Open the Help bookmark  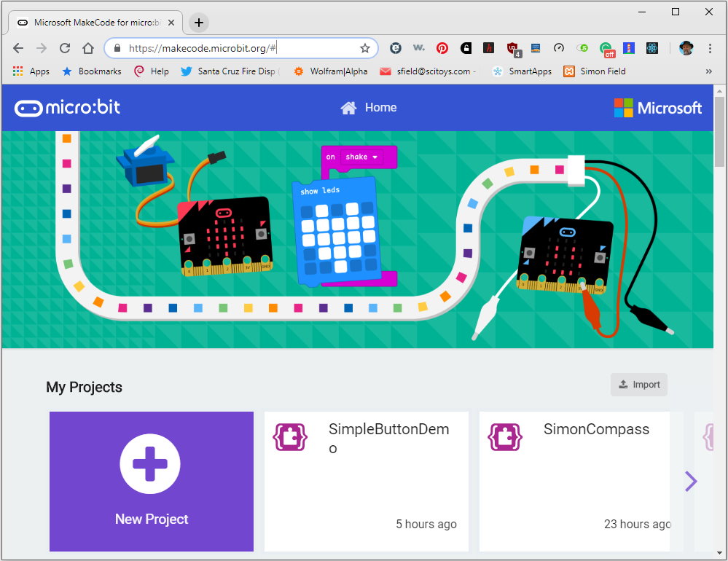pos(152,71)
